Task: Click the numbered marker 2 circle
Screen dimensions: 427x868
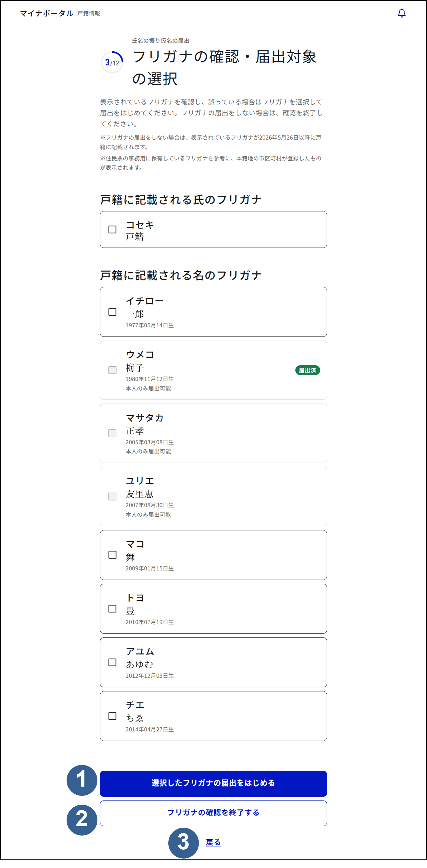Action: pos(81,820)
